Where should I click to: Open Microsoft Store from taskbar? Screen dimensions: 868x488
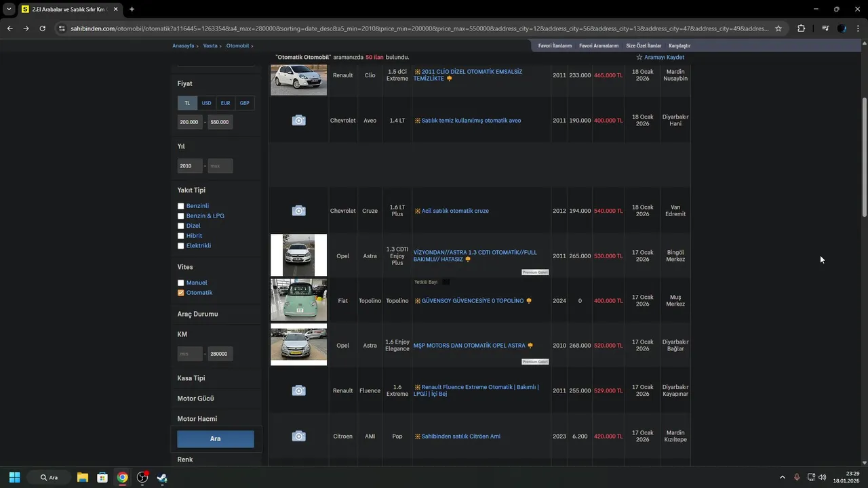pyautogui.click(x=102, y=477)
